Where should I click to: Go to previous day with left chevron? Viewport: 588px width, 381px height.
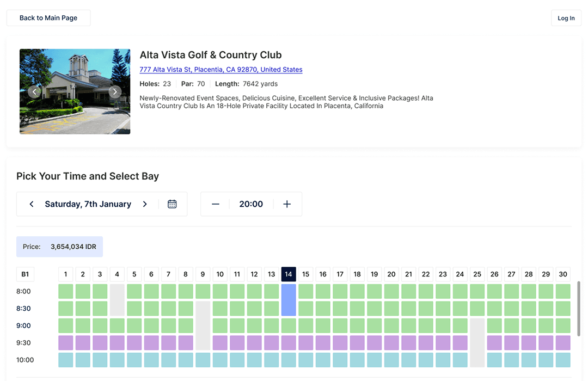(32, 204)
